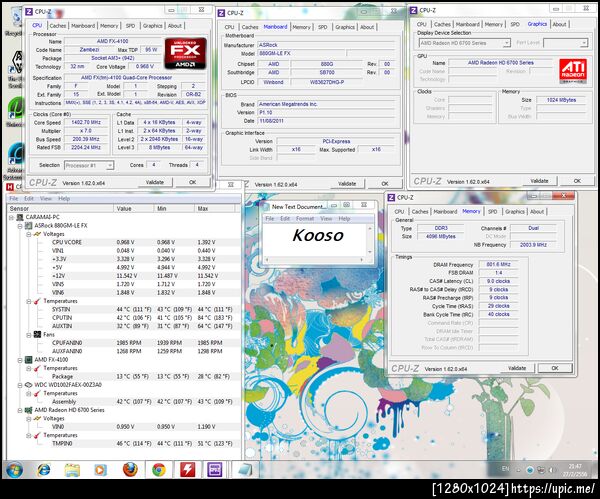Click OK in the Memory CPU-Z window

click(x=555, y=368)
